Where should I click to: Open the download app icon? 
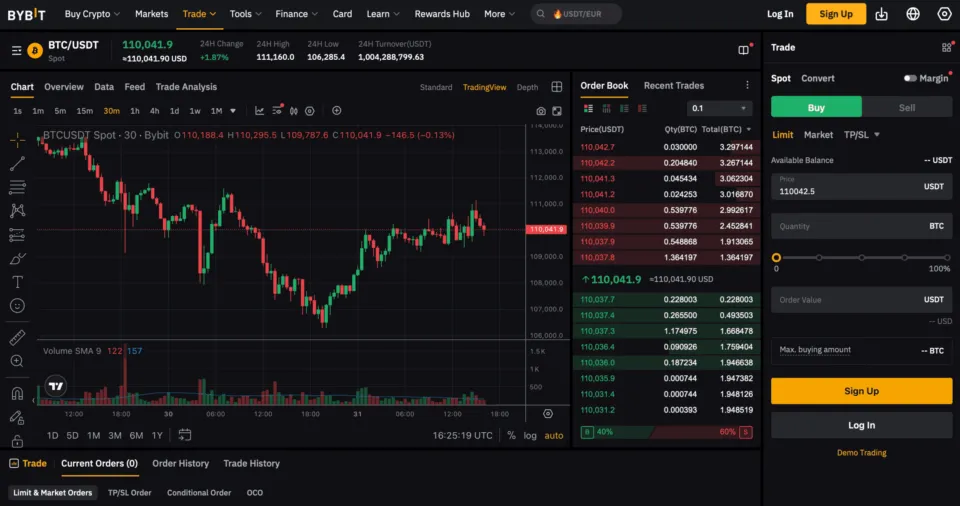click(882, 14)
